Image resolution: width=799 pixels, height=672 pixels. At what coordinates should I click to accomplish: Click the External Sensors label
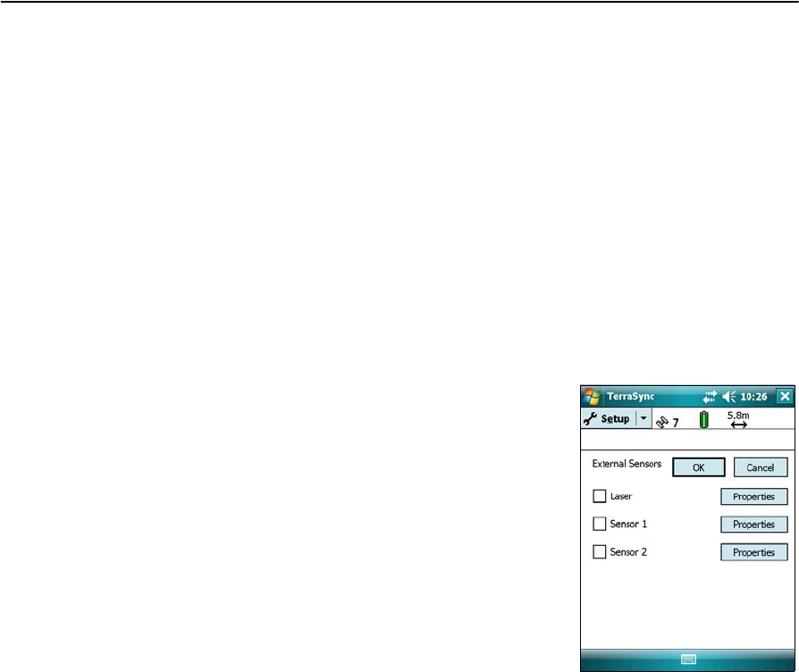tap(627, 464)
